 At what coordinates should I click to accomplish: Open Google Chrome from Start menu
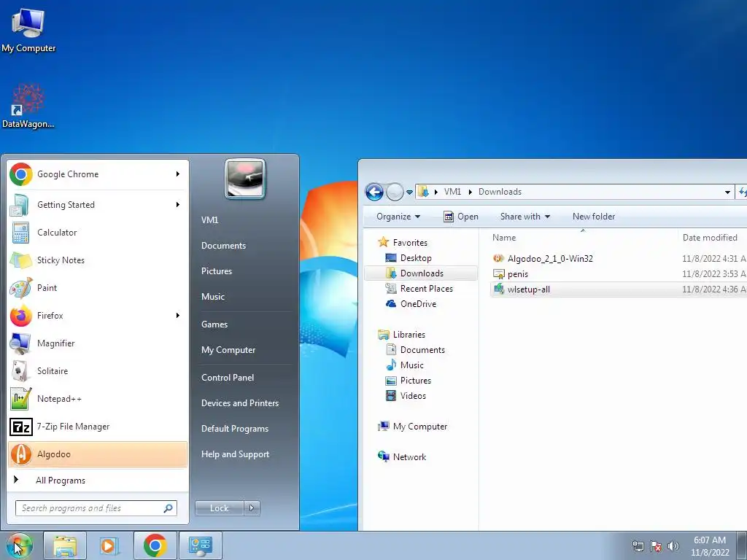[98, 174]
